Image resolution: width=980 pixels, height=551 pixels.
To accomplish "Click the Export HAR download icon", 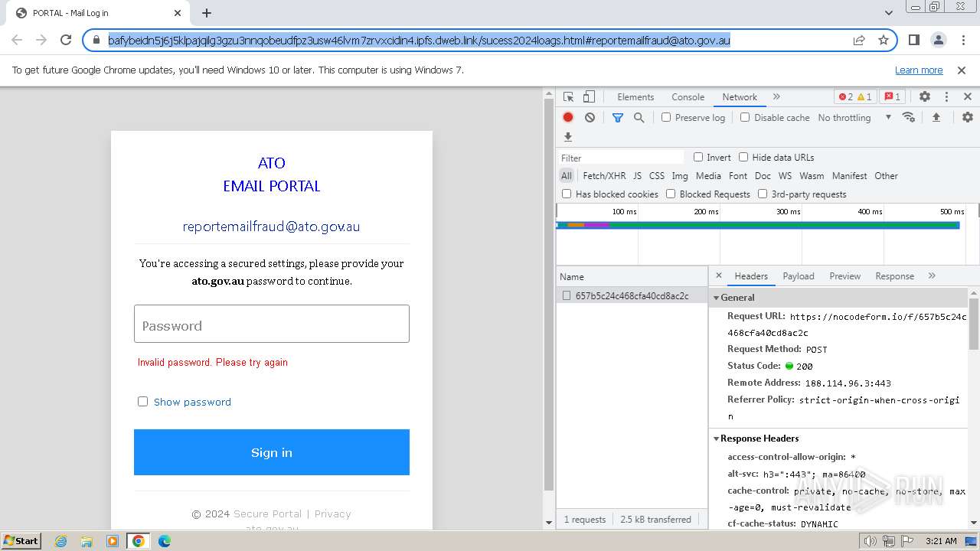I will pyautogui.click(x=568, y=137).
